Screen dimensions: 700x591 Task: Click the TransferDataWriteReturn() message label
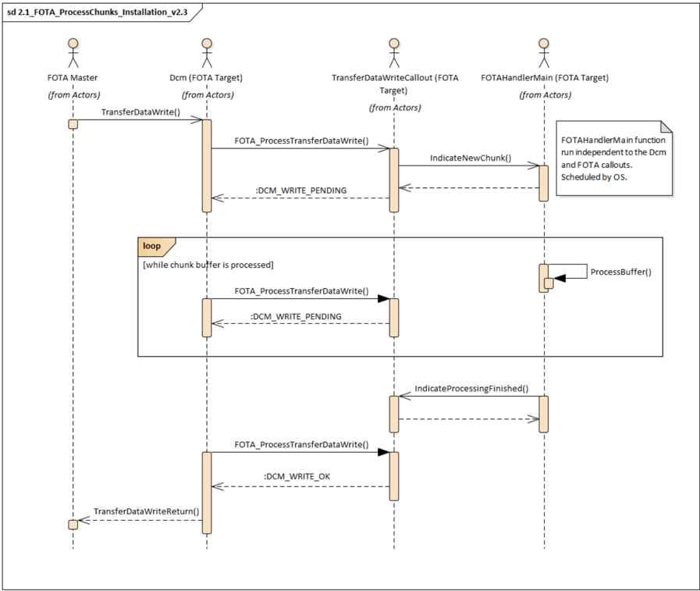[147, 511]
